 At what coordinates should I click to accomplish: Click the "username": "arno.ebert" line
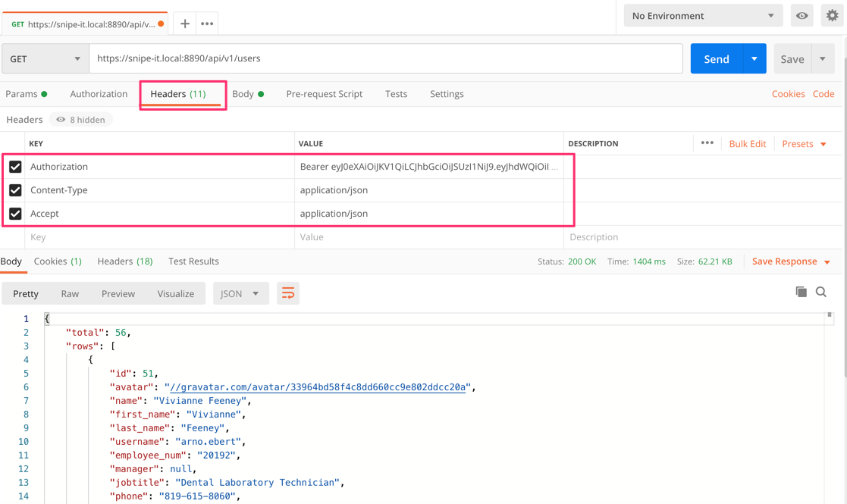177,441
